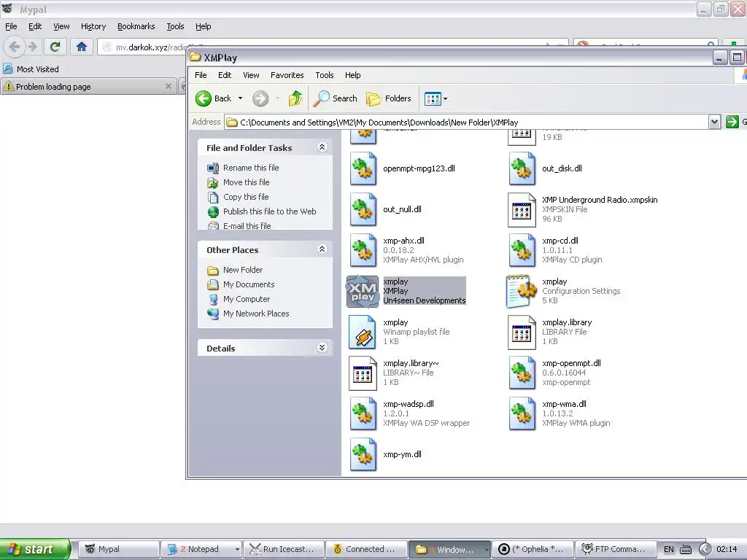Collapse the File and Folder Tasks panel

pyautogui.click(x=322, y=147)
